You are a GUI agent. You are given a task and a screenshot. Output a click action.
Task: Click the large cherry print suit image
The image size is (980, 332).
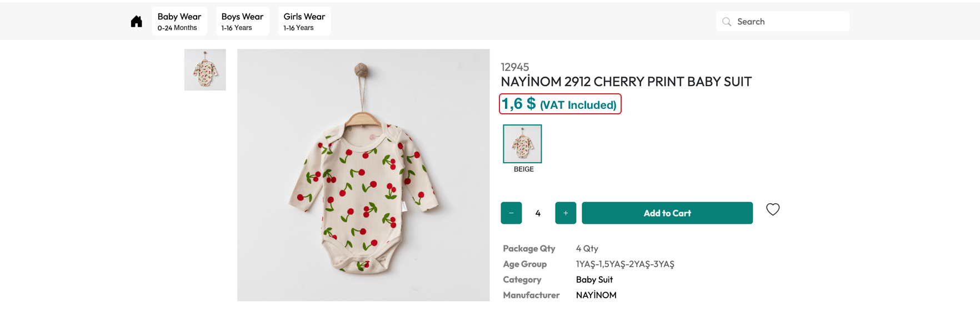363,175
